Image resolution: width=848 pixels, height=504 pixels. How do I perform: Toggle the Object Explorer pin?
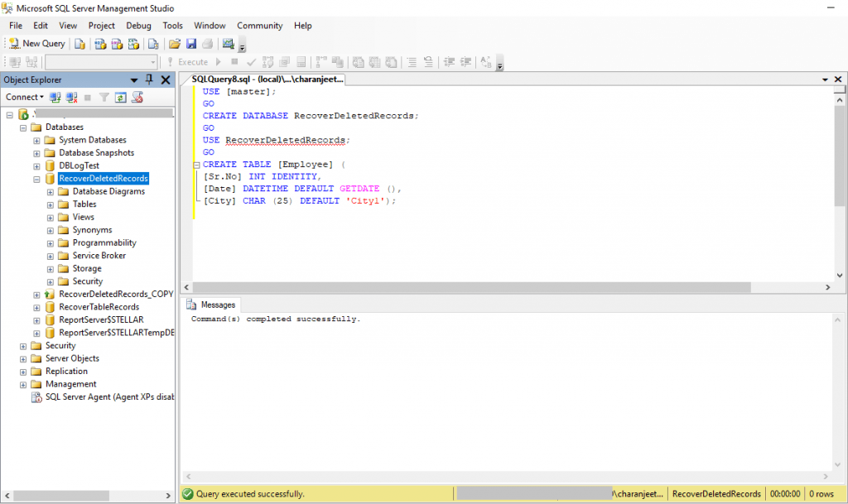pos(149,79)
